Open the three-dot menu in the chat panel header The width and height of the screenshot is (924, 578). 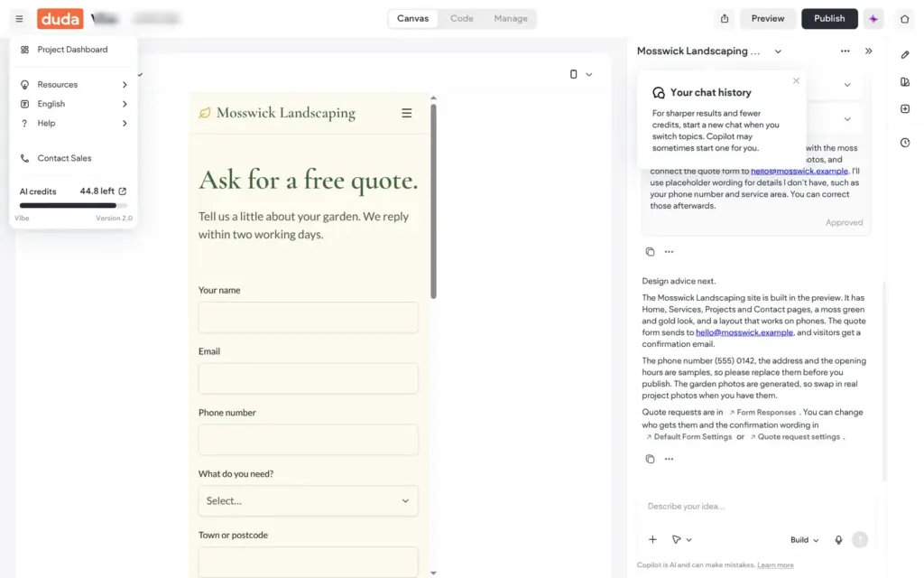click(x=845, y=51)
